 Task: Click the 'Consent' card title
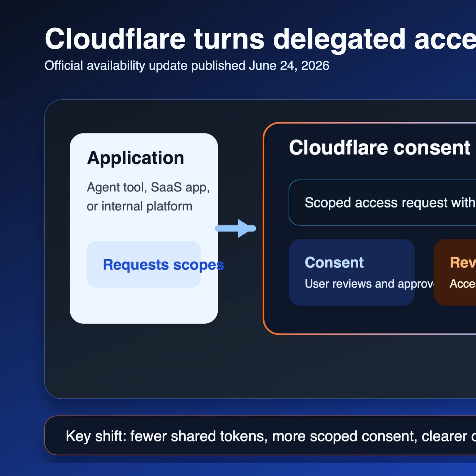click(x=334, y=262)
